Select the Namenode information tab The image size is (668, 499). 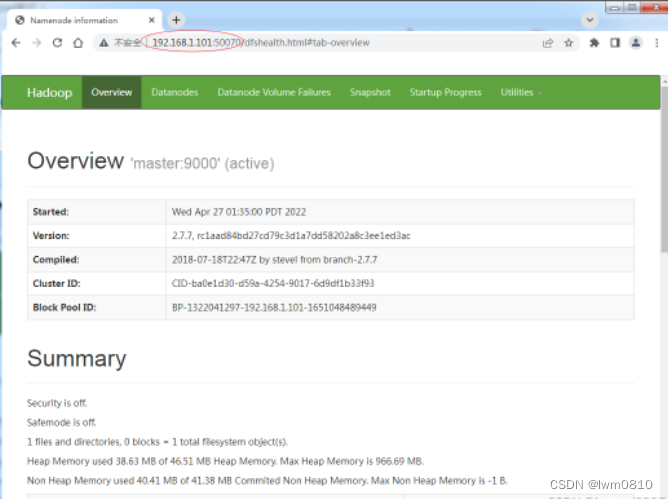(84, 20)
